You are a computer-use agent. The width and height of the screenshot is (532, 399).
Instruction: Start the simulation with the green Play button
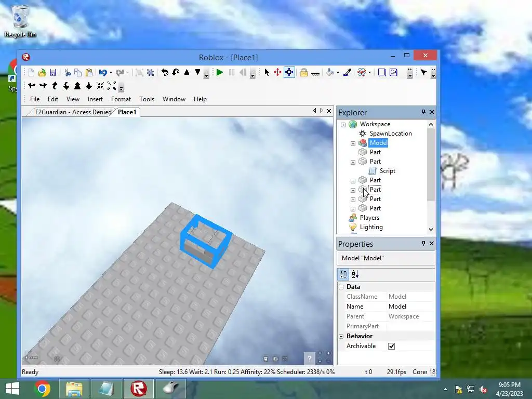pyautogui.click(x=220, y=72)
